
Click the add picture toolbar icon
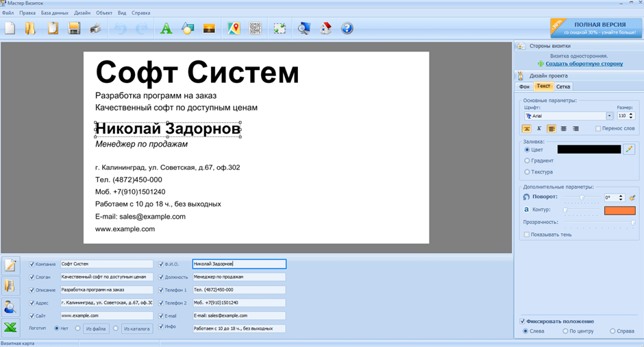(210, 29)
